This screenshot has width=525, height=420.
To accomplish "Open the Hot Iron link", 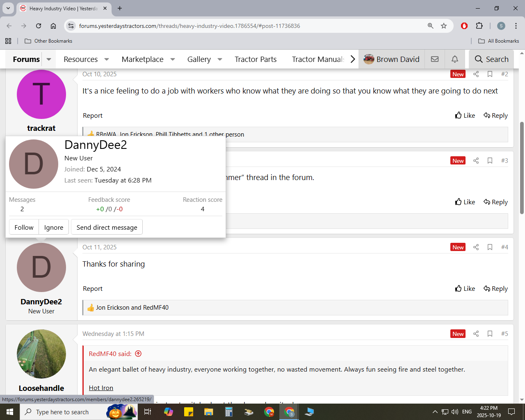I will (101, 388).
